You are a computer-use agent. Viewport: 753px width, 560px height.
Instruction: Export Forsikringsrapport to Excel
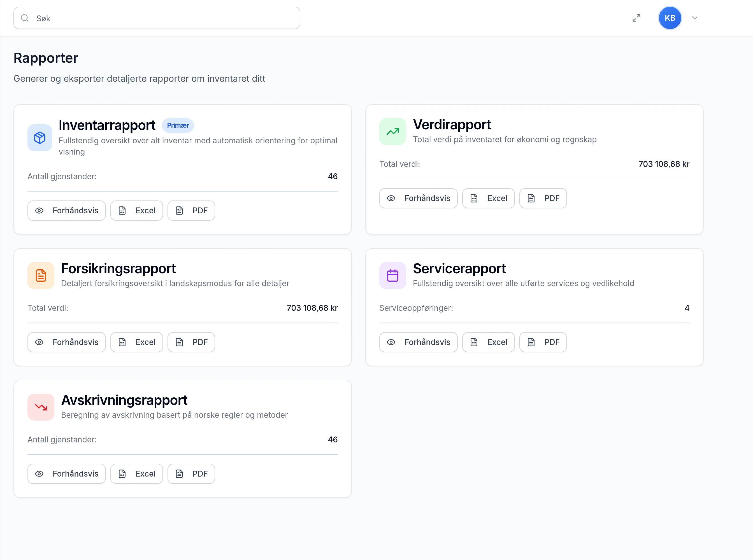point(137,342)
